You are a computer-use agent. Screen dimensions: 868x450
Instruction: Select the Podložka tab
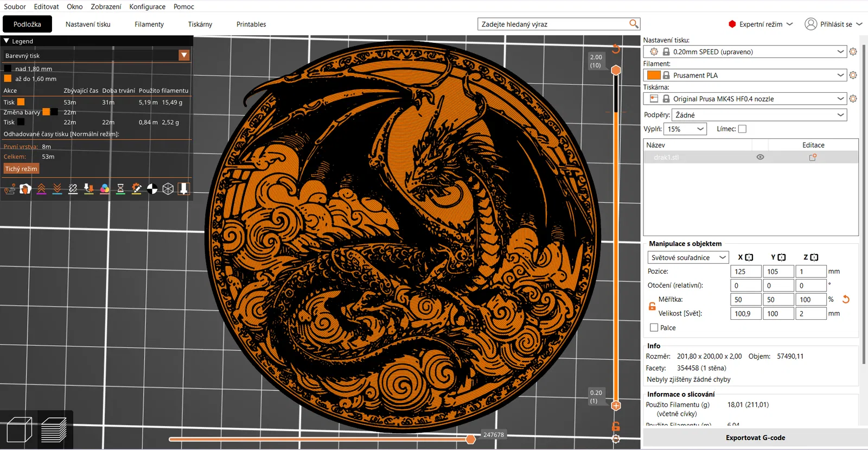[x=27, y=24]
